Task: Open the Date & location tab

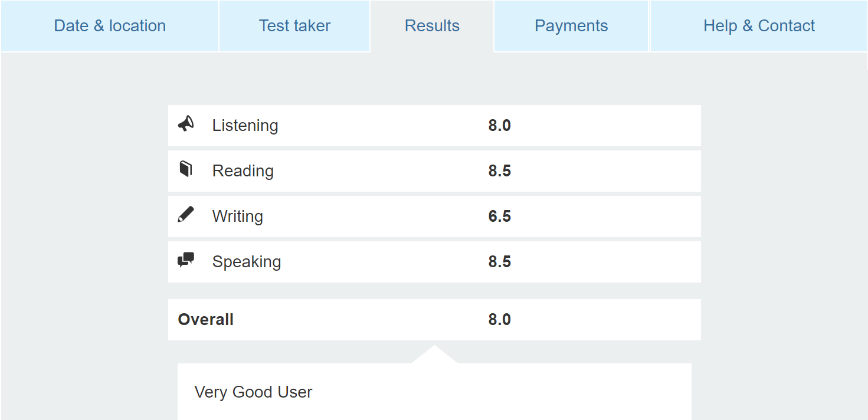Action: [110, 26]
